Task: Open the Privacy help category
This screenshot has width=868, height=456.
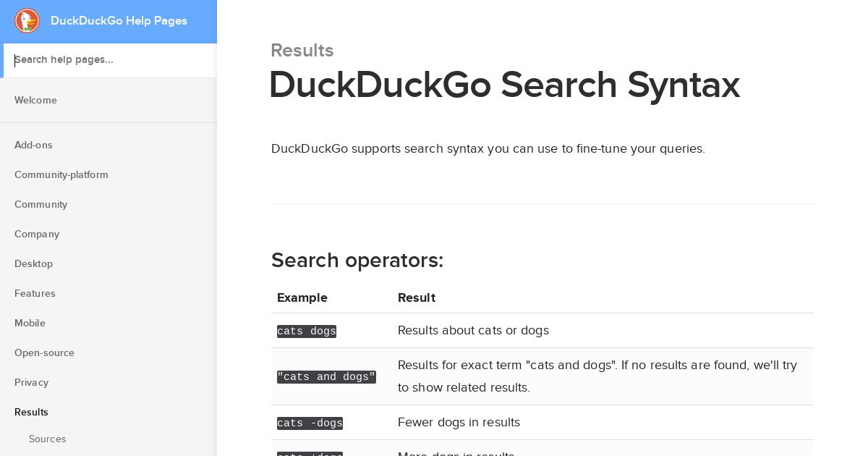Action: pyautogui.click(x=31, y=383)
